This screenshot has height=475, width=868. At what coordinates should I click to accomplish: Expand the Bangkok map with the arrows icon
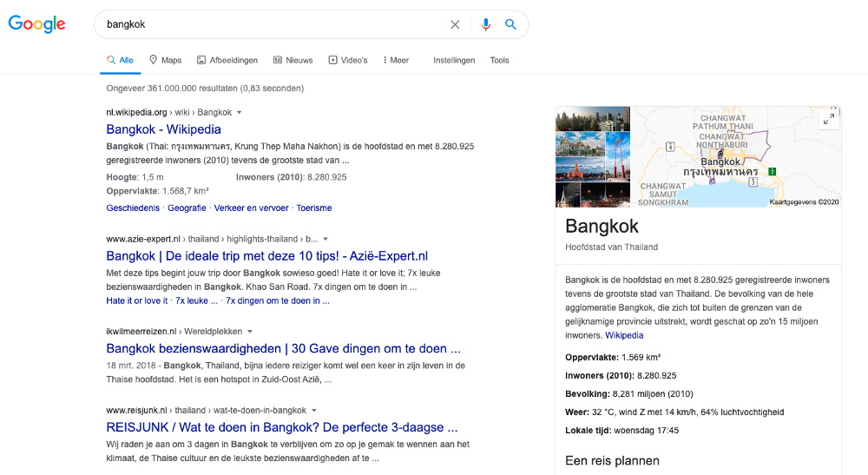pyautogui.click(x=829, y=119)
